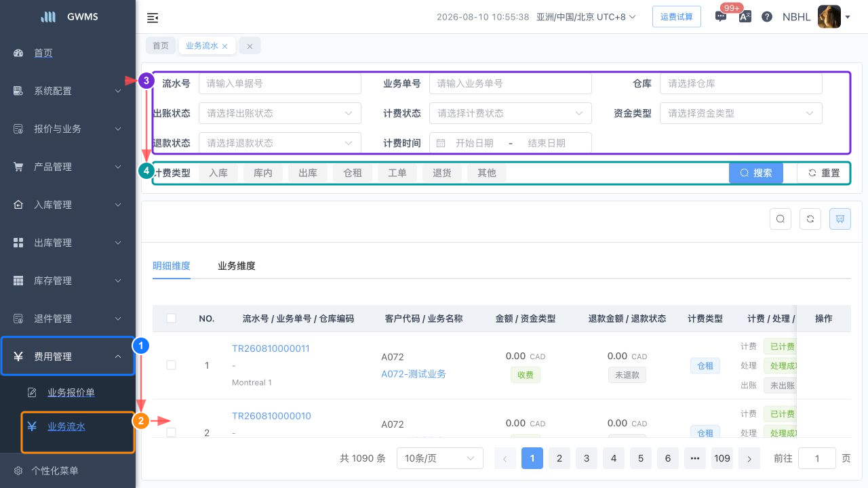Open the A072-测试业务 link
The image size is (868, 488).
pyautogui.click(x=414, y=373)
